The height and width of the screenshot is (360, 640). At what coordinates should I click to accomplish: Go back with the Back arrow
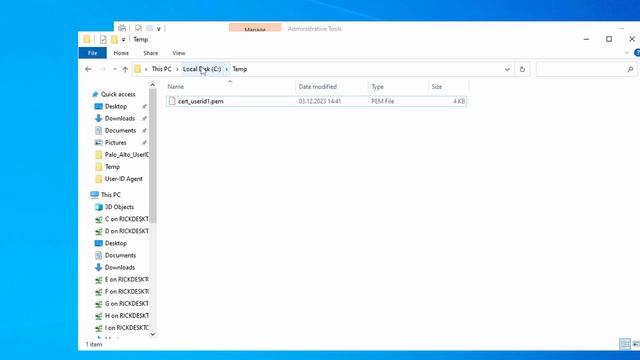point(88,69)
